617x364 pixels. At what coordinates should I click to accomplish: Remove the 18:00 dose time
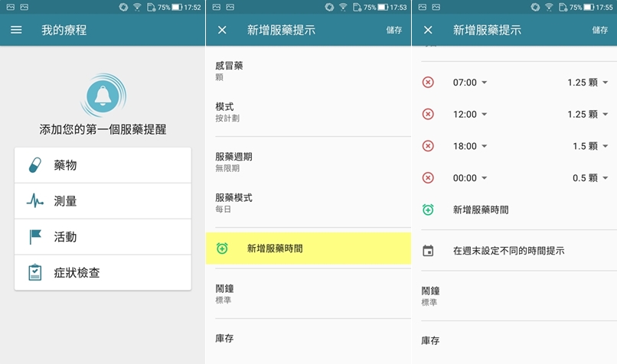click(x=428, y=146)
